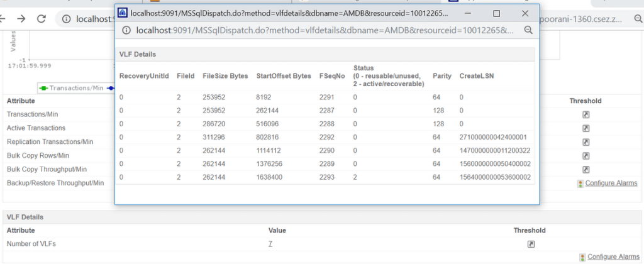Screen dimensions: 644x264
Task: Open the Number of VLFs value 7
Action: pos(270,244)
